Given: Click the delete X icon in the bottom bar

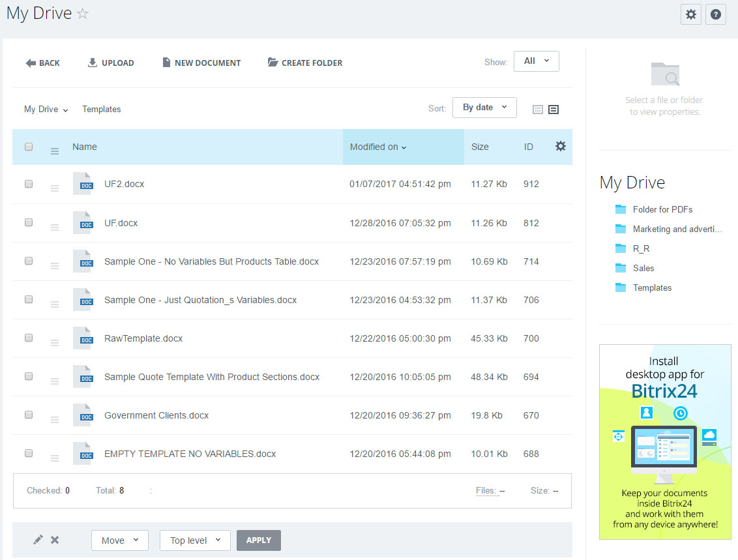Looking at the screenshot, I should (x=55, y=540).
